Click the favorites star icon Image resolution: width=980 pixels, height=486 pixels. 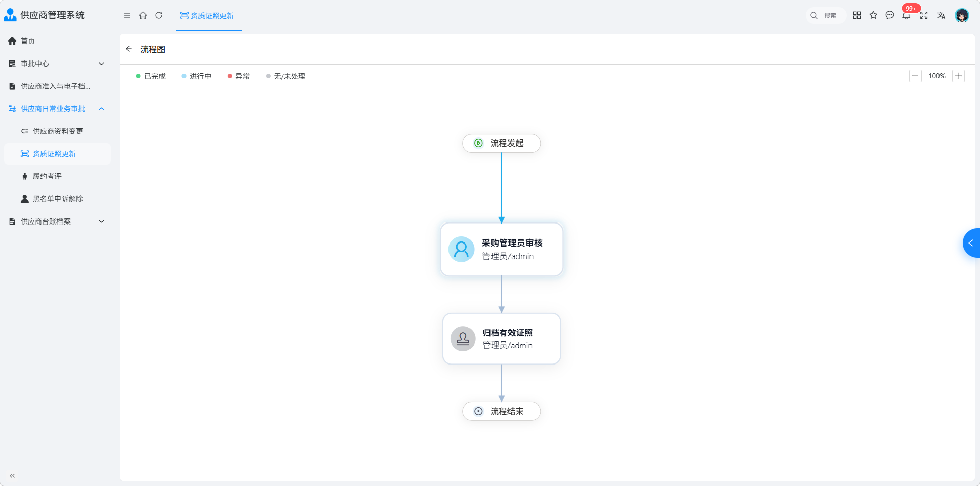(x=873, y=15)
